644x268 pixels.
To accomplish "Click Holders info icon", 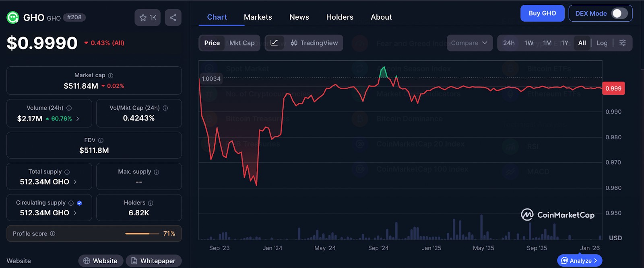I will pos(151,203).
